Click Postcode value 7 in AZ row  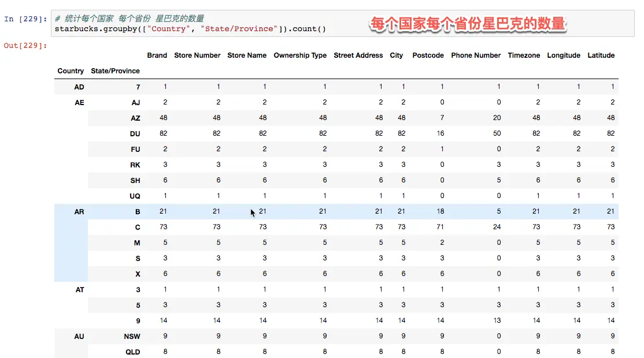click(x=442, y=118)
